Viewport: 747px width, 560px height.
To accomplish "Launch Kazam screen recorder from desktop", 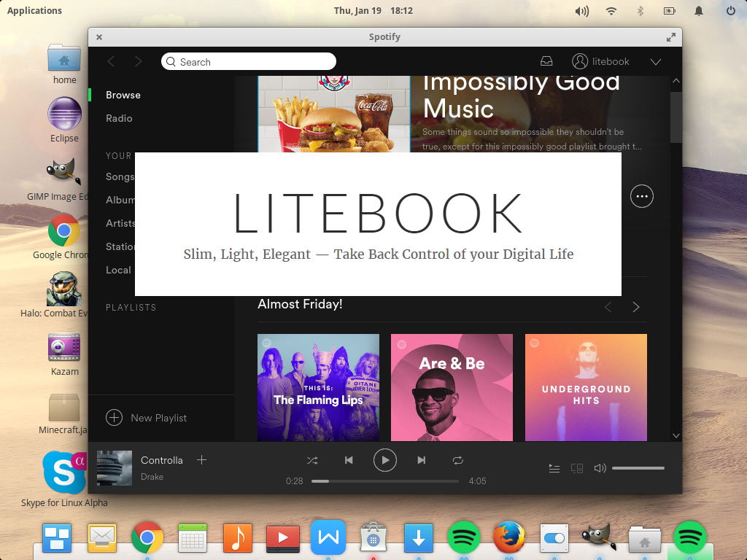I will [64, 355].
